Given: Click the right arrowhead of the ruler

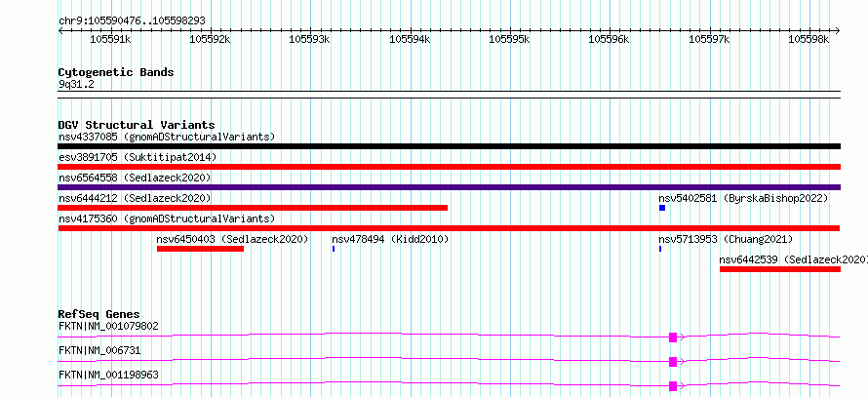Looking at the screenshot, I should (x=838, y=30).
